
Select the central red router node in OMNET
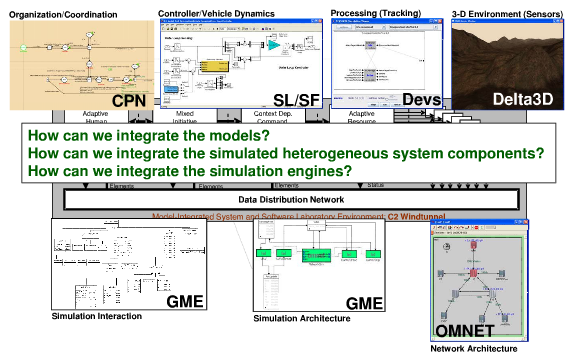coord(473,273)
